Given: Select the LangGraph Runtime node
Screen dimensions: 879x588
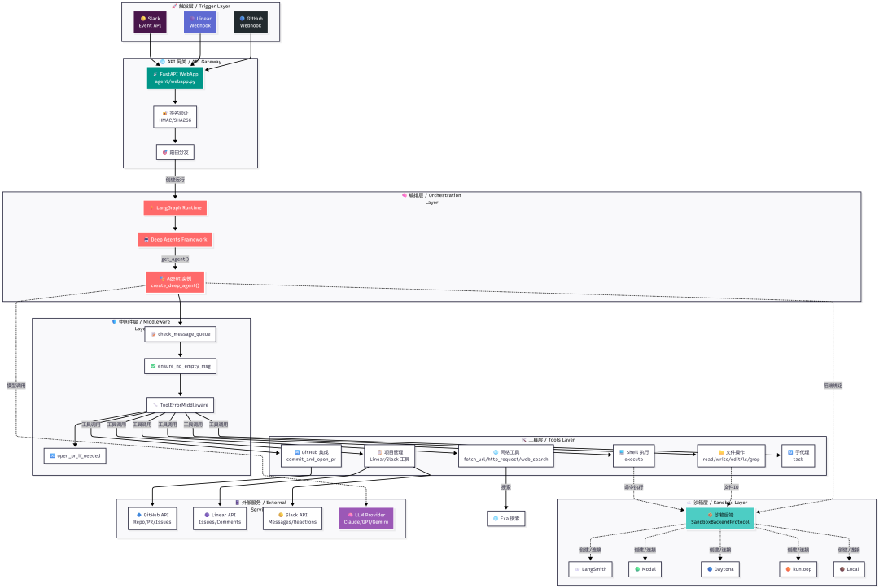Looking at the screenshot, I should pos(175,207).
